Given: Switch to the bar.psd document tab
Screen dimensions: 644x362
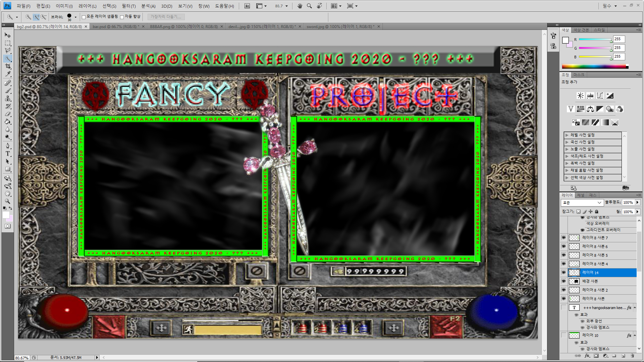Looking at the screenshot, I should (x=115, y=26).
